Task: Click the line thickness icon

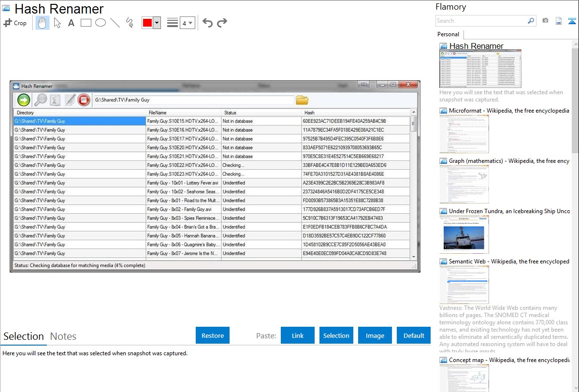Action: tap(173, 23)
